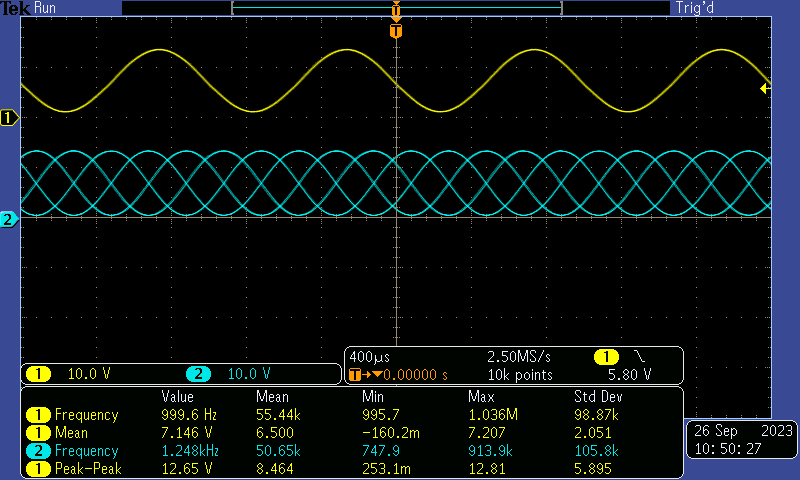Click the Std Dev column header

pos(598,397)
